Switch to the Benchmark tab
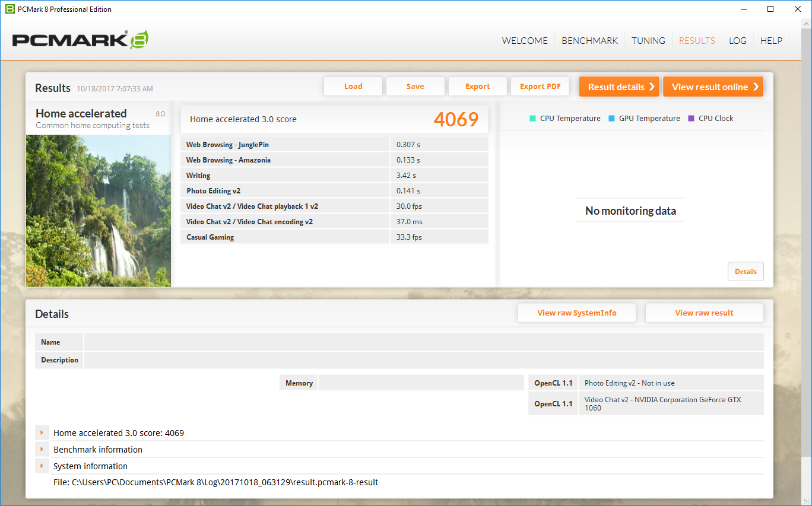Screen dimensions: 812x506 589,41
